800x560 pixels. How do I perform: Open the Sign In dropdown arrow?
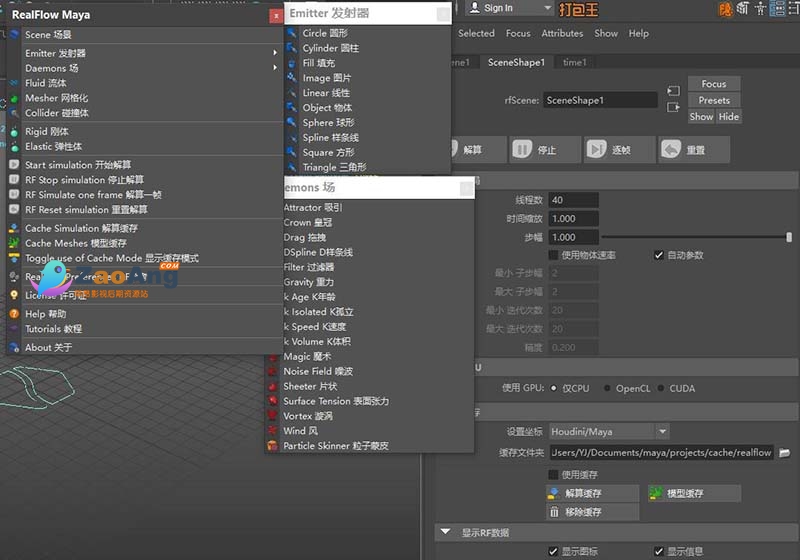547,8
